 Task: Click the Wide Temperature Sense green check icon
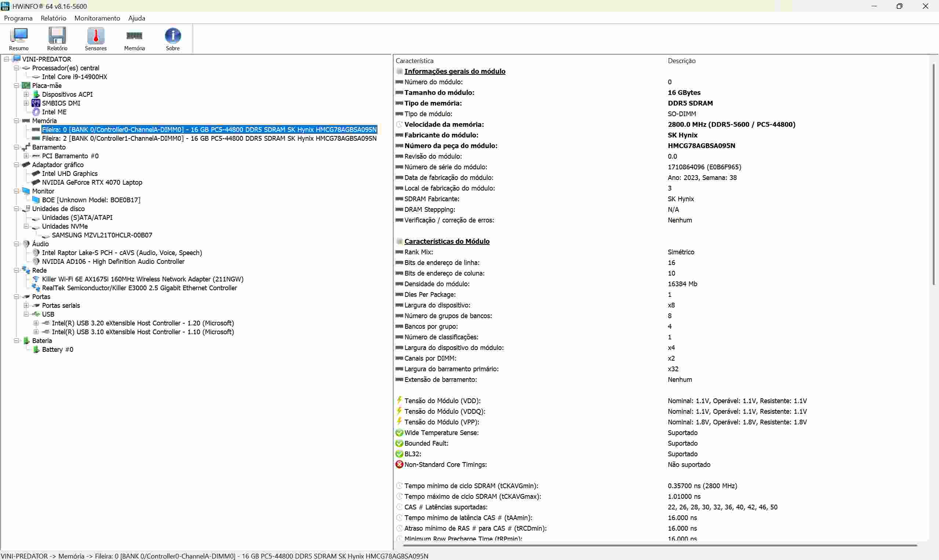pos(399,432)
